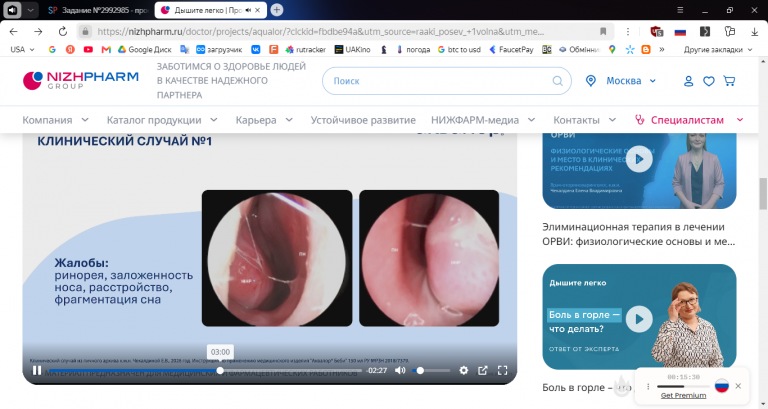
Task: Expand the Москва city dropdown
Action: (x=631, y=81)
